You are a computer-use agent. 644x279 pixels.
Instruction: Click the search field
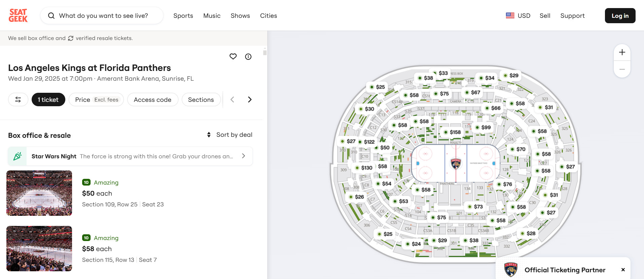click(x=103, y=16)
